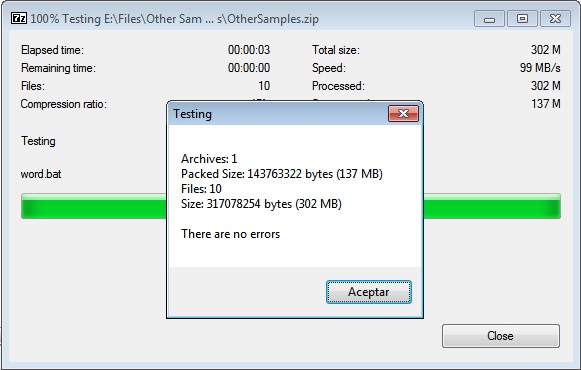Click the 'Archives: 1' line
The image size is (581, 370).
[209, 159]
